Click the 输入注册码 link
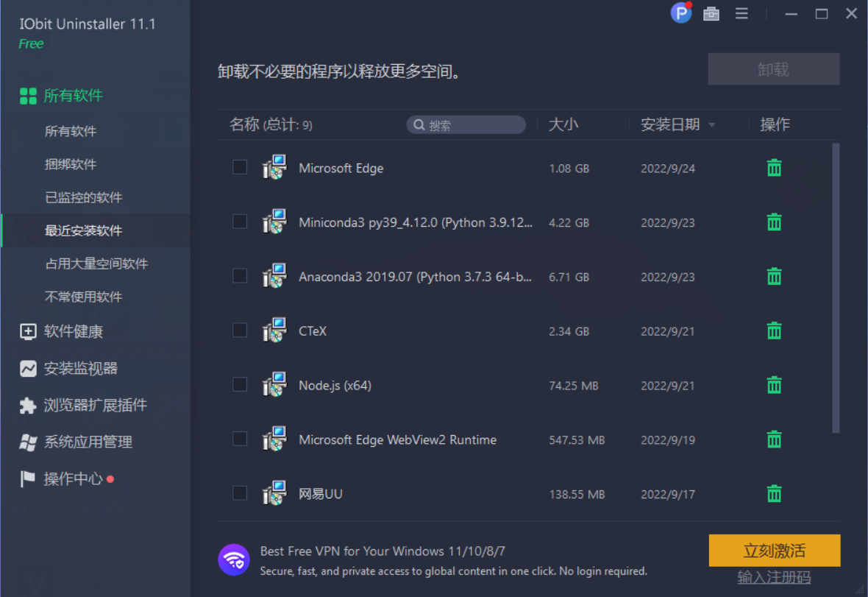868x597 pixels. (x=774, y=577)
